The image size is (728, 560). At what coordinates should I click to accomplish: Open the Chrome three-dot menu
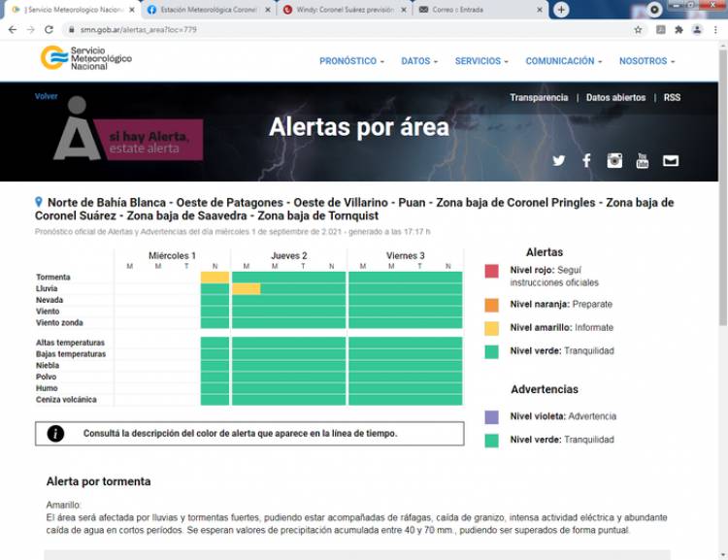point(715,30)
